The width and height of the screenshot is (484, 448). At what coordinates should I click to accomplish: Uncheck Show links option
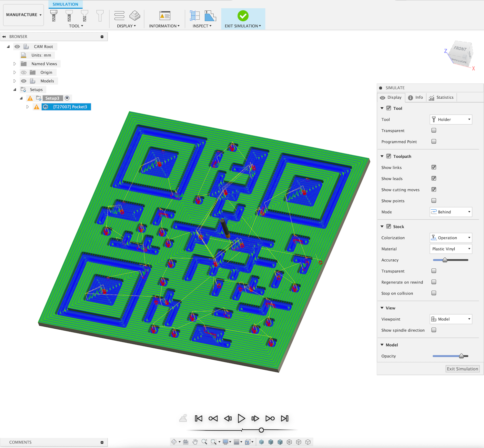(x=434, y=167)
